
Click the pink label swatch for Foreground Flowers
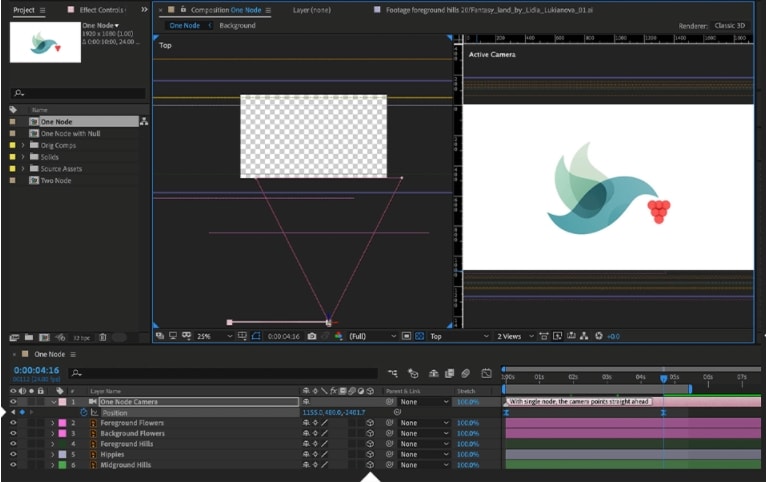pos(63,423)
